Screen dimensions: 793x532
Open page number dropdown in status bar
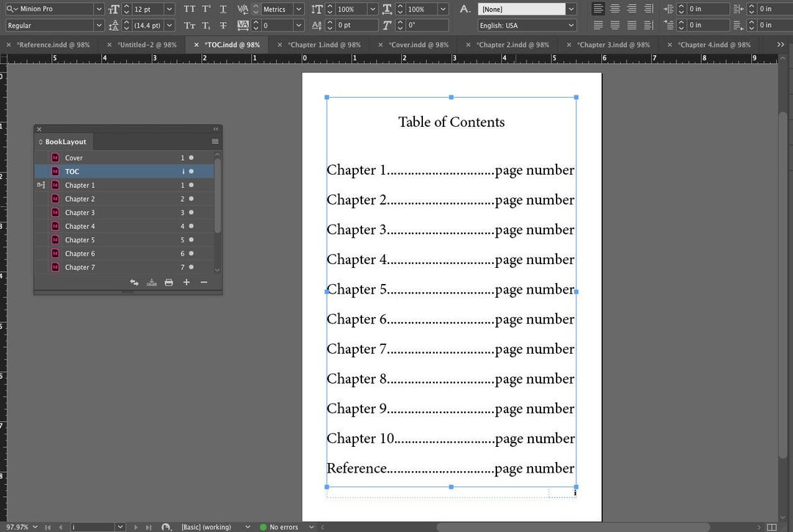point(120,527)
